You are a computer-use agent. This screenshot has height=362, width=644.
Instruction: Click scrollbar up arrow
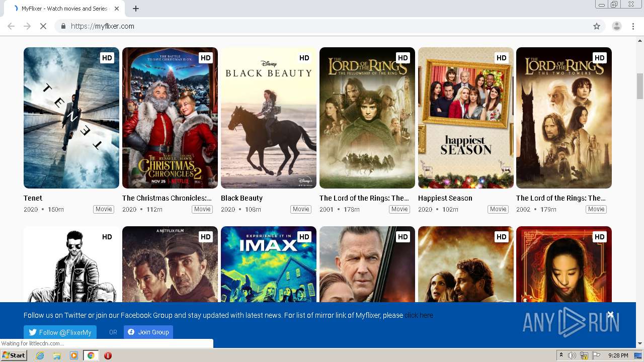point(640,41)
